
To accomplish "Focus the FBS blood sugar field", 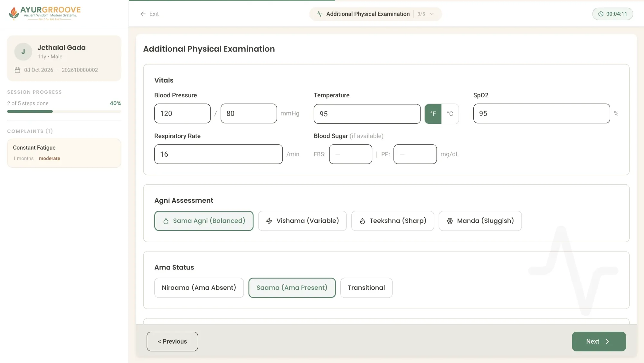I will [x=351, y=154].
